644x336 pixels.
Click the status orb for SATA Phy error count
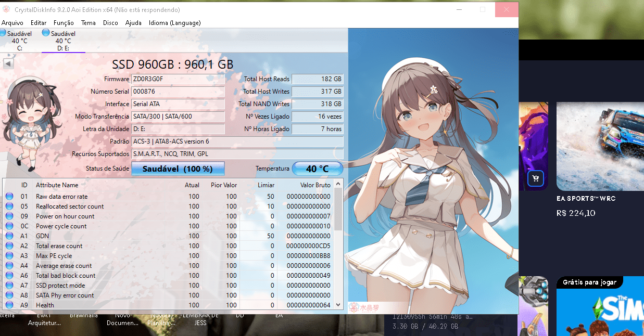[x=9, y=295]
